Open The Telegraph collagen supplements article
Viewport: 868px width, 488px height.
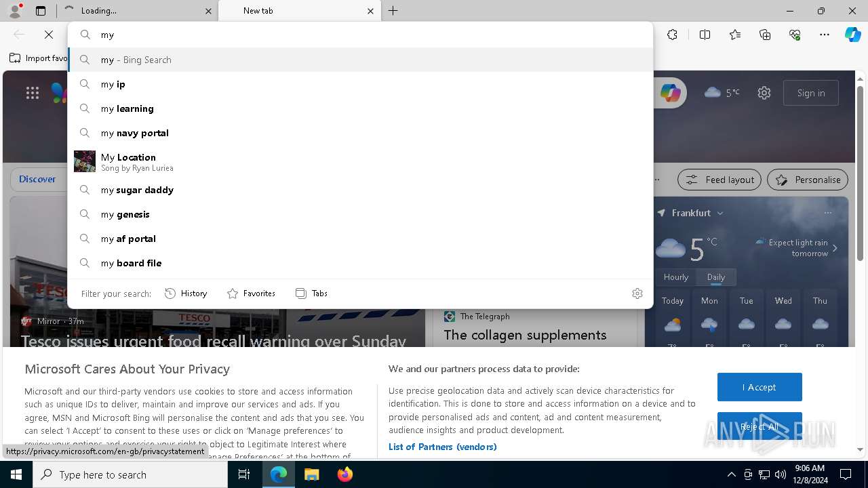(525, 335)
